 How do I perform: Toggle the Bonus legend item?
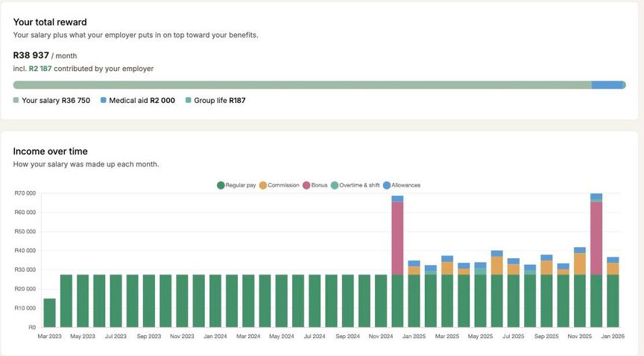click(x=315, y=185)
